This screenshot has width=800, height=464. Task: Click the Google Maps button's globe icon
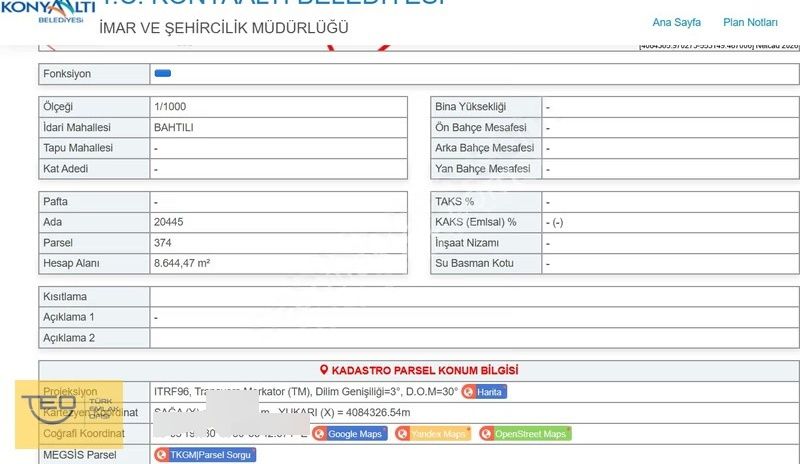coord(319,434)
